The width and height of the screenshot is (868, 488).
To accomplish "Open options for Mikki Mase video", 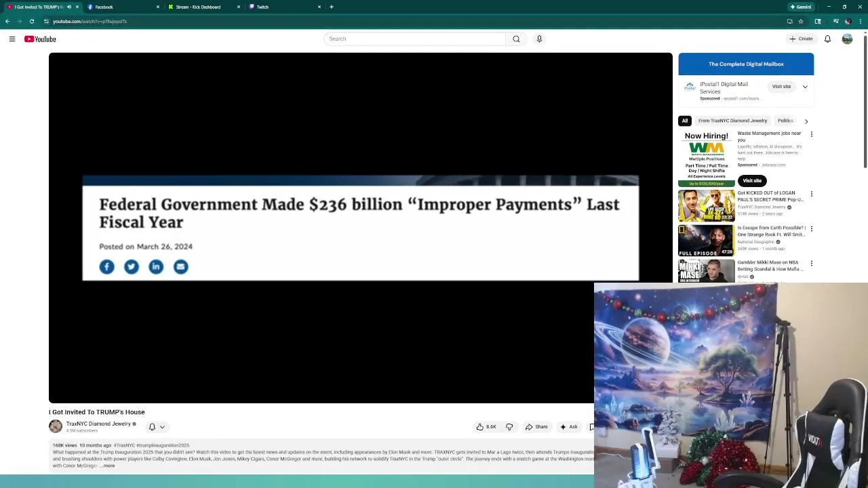I will (811, 263).
